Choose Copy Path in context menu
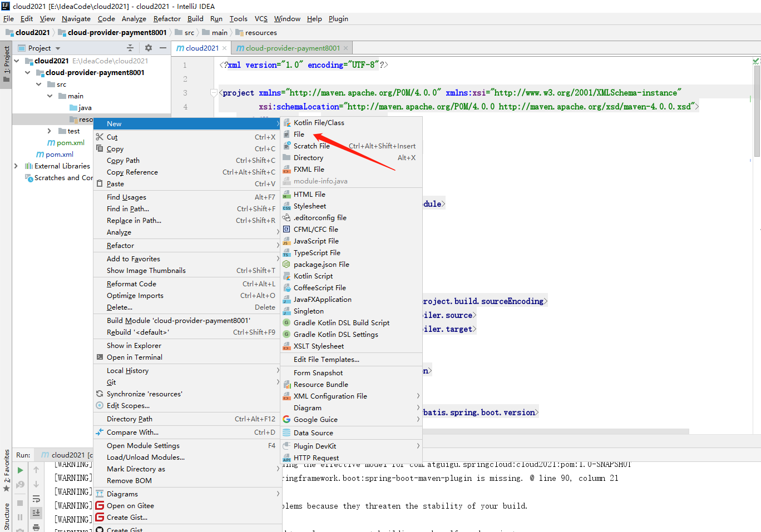Image resolution: width=761 pixels, height=532 pixels. (187, 160)
